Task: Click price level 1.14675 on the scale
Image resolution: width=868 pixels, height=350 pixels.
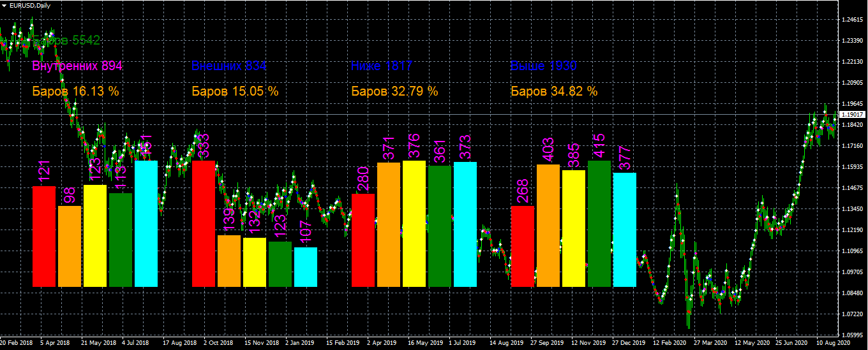Action: pyautogui.click(x=853, y=188)
